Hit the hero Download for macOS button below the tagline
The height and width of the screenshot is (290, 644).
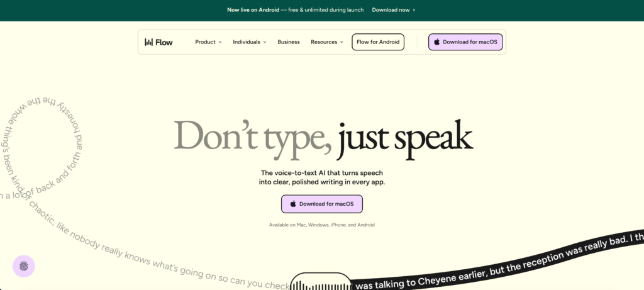322,204
